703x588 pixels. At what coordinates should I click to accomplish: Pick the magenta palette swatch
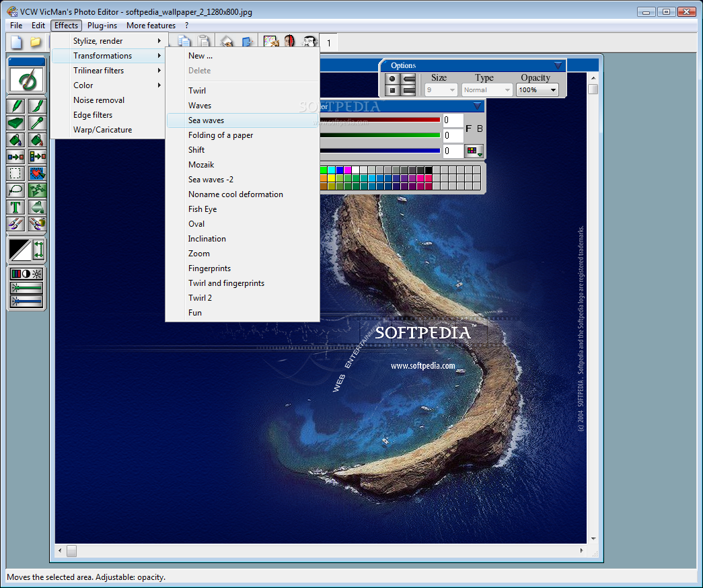(x=348, y=170)
